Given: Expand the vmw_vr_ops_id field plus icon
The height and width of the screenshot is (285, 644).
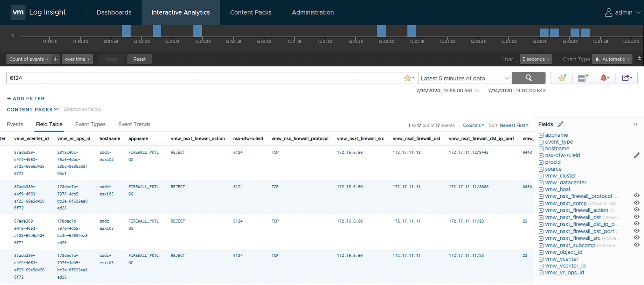Looking at the screenshot, I should 541,273.
